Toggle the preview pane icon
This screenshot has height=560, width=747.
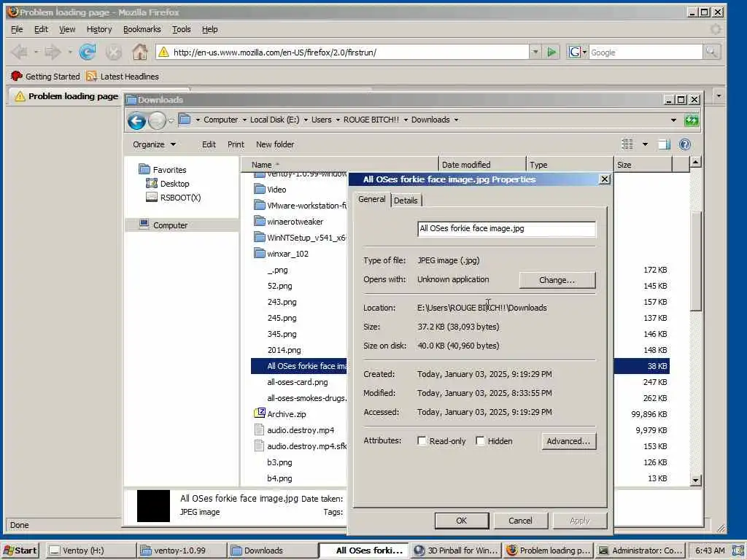click(x=664, y=144)
